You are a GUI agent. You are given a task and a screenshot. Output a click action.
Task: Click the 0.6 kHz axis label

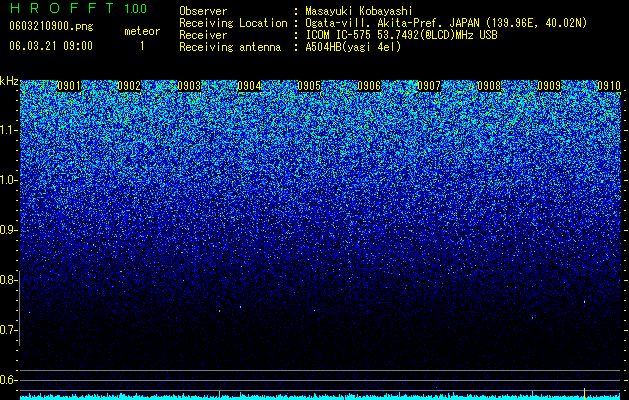(x=8, y=380)
